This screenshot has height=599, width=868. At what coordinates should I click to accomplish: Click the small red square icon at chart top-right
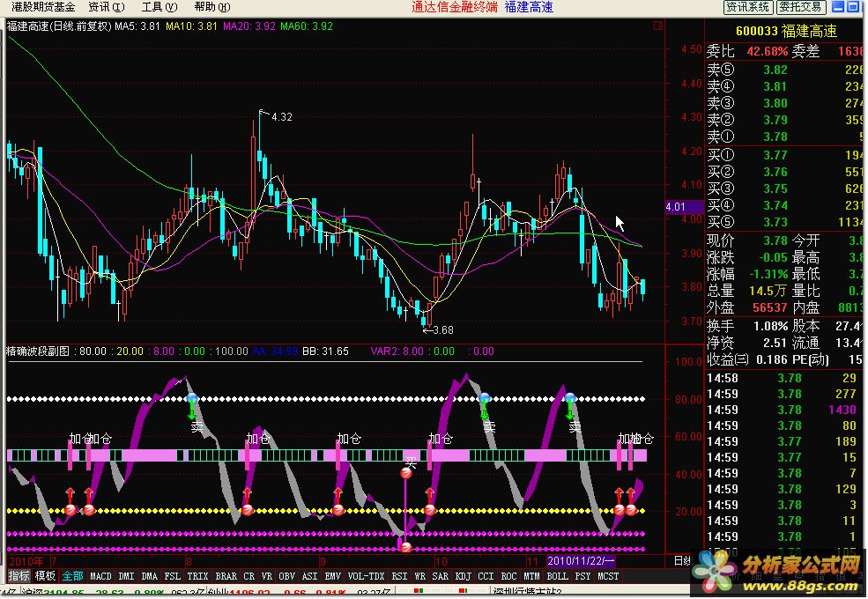657,26
